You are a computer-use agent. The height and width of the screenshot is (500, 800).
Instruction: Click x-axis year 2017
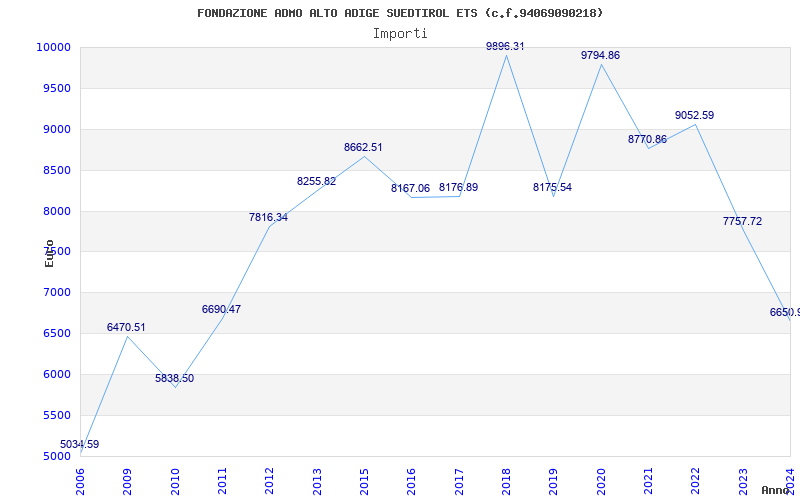coord(459,482)
